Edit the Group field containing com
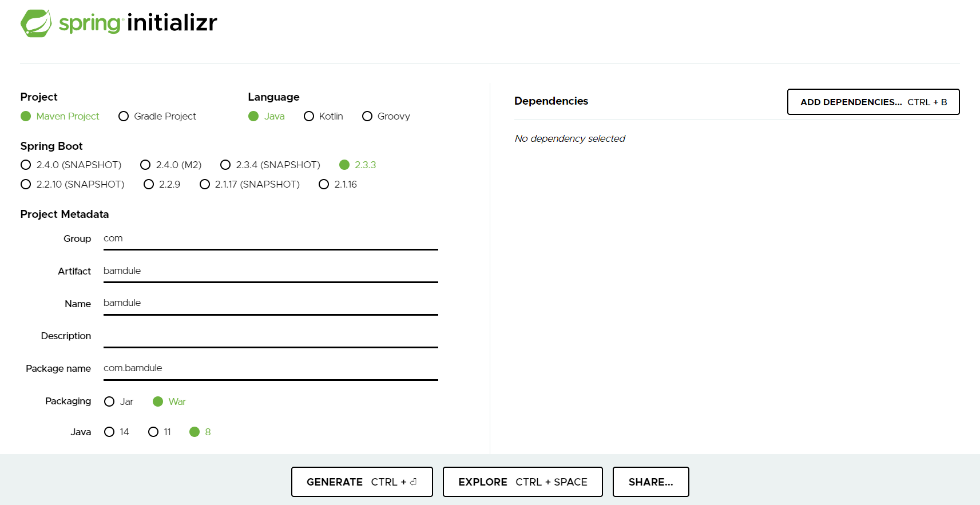Image resolution: width=980 pixels, height=505 pixels. point(271,238)
